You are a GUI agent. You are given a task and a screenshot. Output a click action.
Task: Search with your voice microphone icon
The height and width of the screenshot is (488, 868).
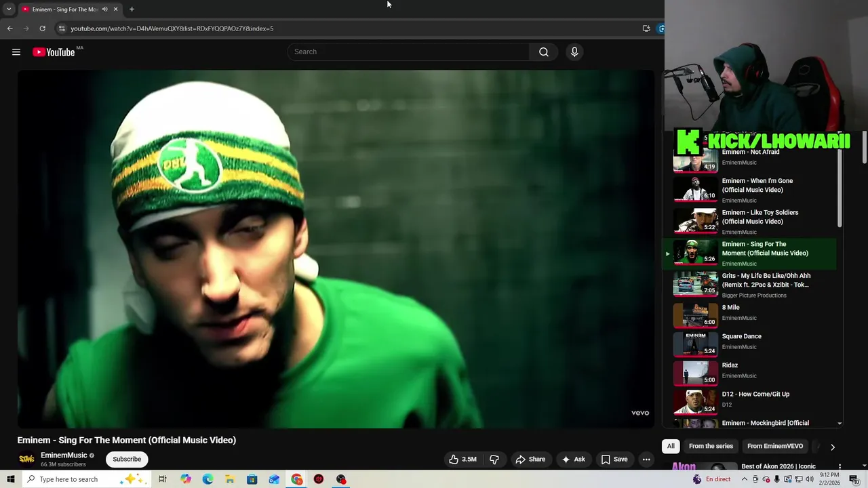574,52
